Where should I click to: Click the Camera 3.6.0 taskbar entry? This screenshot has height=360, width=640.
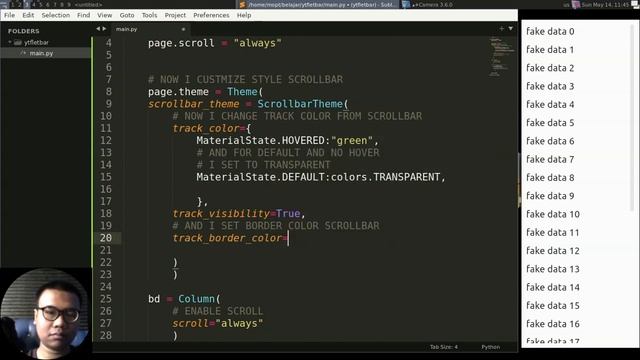coord(428,4)
